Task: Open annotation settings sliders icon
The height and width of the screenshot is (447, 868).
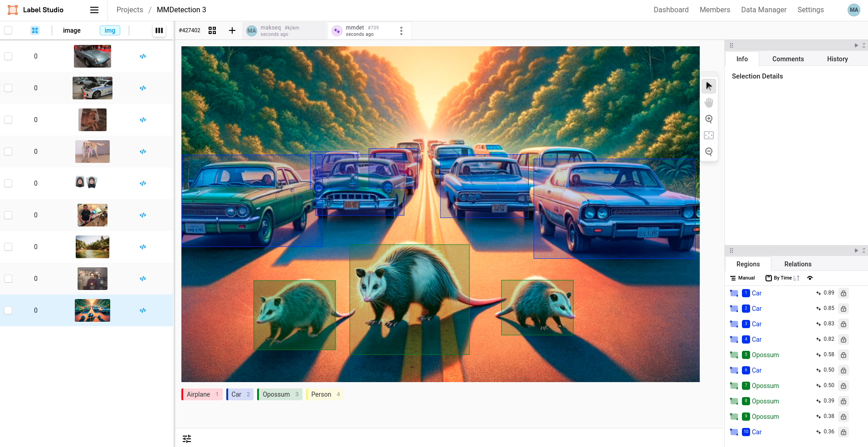Action: (x=187, y=439)
